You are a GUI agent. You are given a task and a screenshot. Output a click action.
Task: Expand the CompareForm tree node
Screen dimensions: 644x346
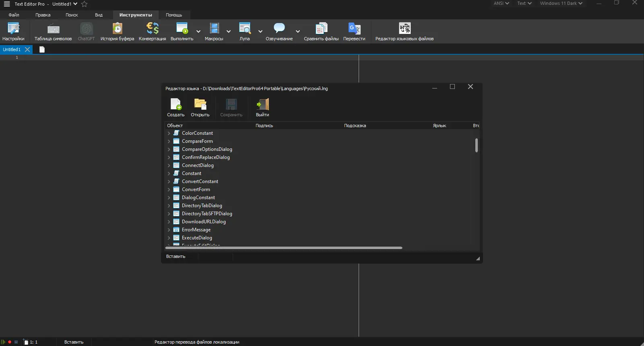(169, 141)
